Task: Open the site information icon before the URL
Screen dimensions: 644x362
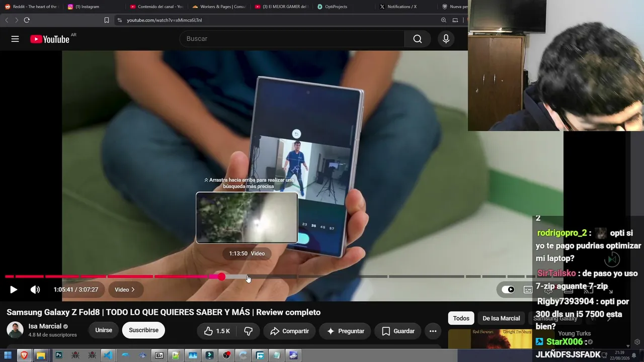Action: [x=120, y=20]
